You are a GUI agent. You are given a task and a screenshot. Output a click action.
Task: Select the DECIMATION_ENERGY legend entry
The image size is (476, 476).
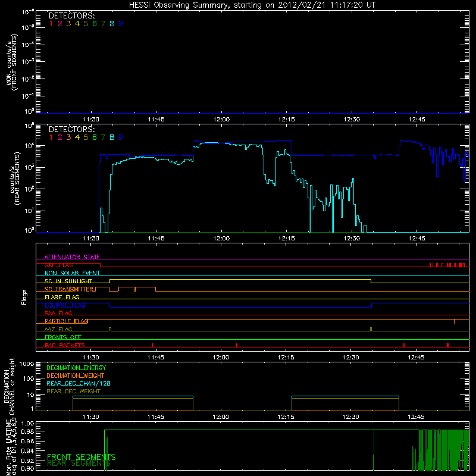(76, 368)
